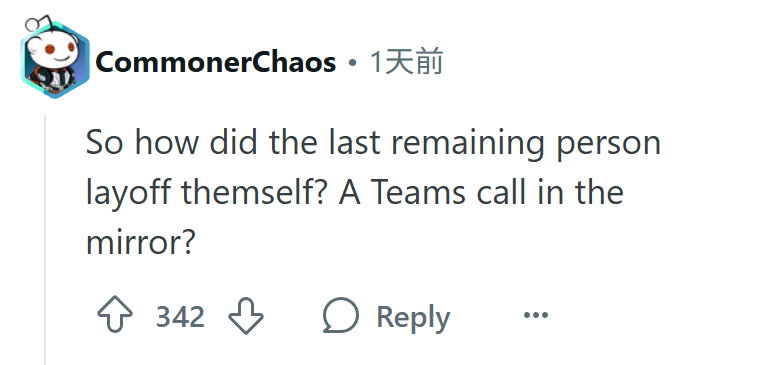Toggle the upvote arrow next to 342
The width and height of the screenshot is (772, 365).
coord(115,315)
